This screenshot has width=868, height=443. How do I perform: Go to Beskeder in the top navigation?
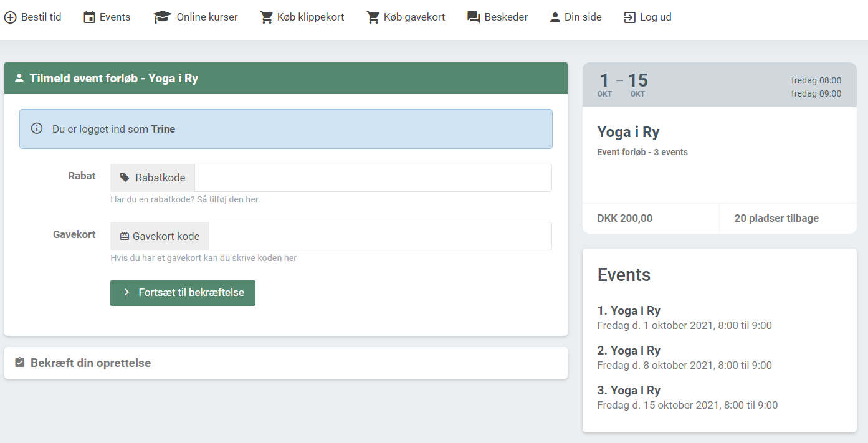[x=506, y=17]
